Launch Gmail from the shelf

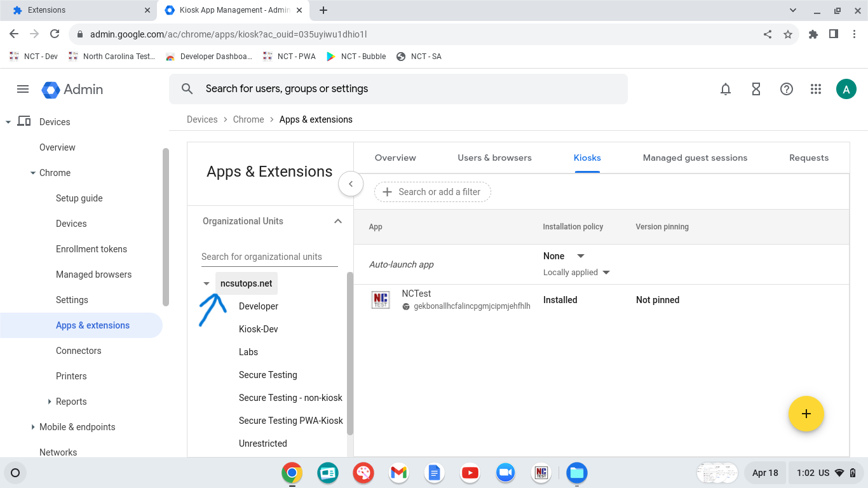coord(399,473)
